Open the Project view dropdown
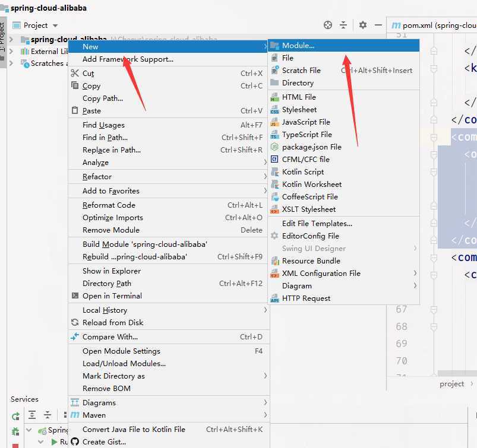The height and width of the screenshot is (448, 477). (x=40, y=26)
